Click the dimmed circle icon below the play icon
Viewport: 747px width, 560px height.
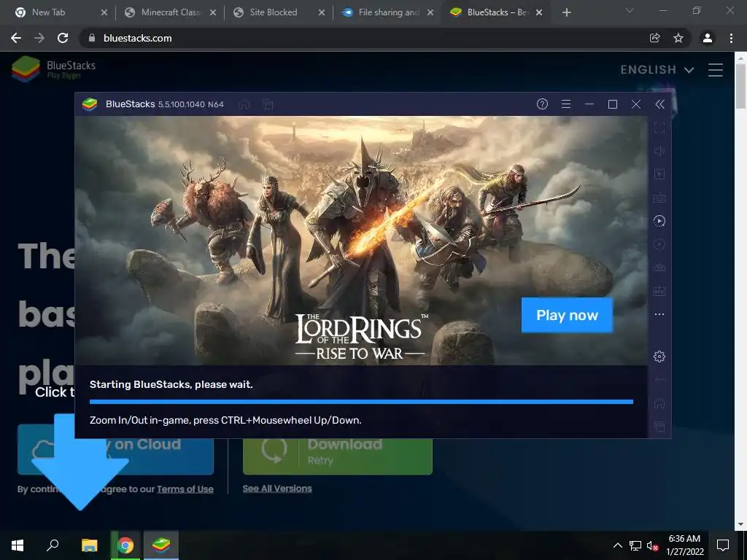[x=659, y=244]
